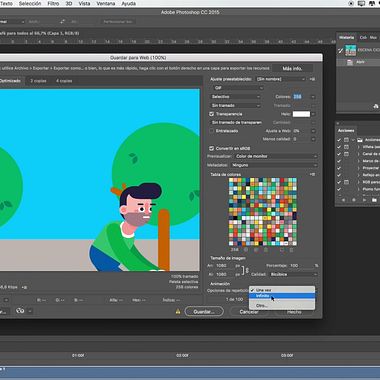Open the optimize preset menu icon
This screenshot has height=380, width=380.
coord(312,79)
